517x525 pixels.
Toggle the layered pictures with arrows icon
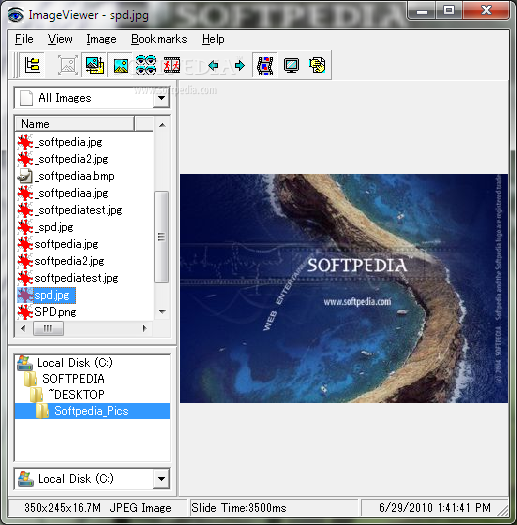(94, 65)
